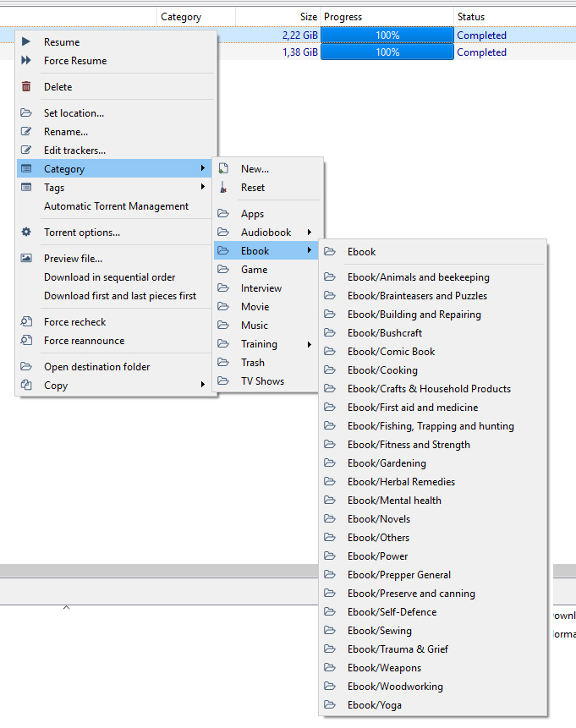Choose Ebook/First aid and medicine
576x728 pixels.
(433, 408)
